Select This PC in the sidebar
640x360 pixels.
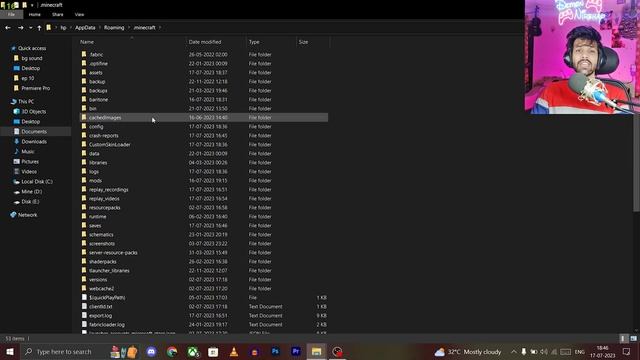[x=26, y=102]
